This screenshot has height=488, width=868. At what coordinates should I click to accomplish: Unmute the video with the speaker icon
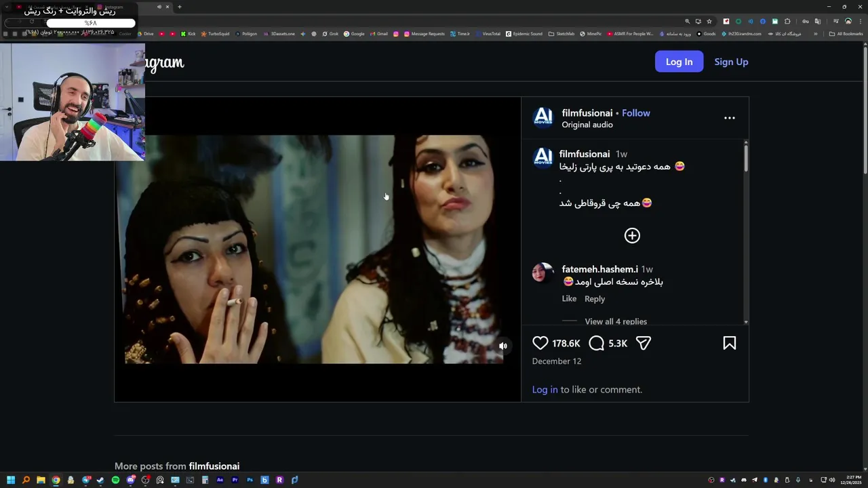[x=503, y=346]
